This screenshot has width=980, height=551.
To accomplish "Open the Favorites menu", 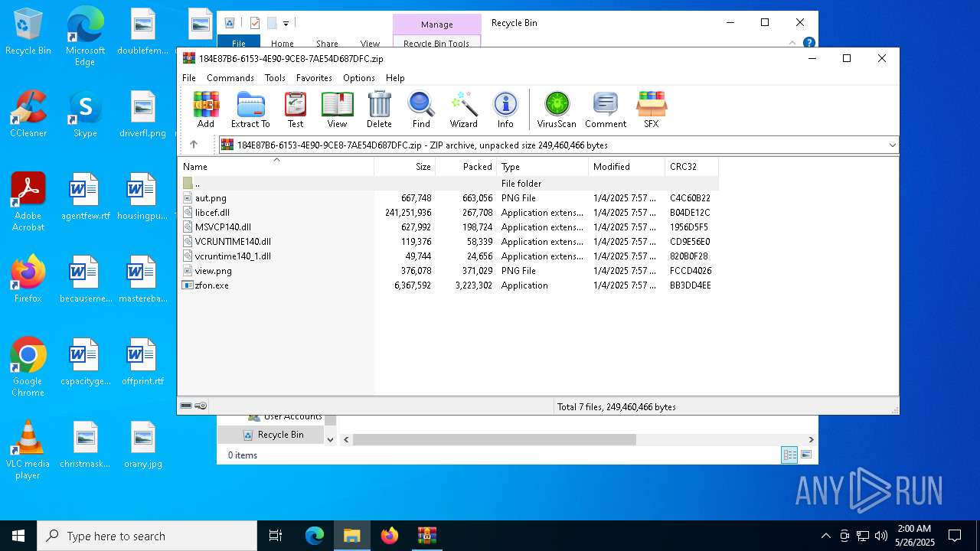I will [314, 78].
